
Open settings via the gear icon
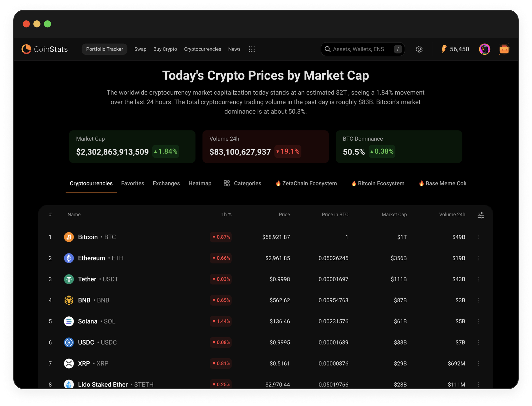coord(419,49)
